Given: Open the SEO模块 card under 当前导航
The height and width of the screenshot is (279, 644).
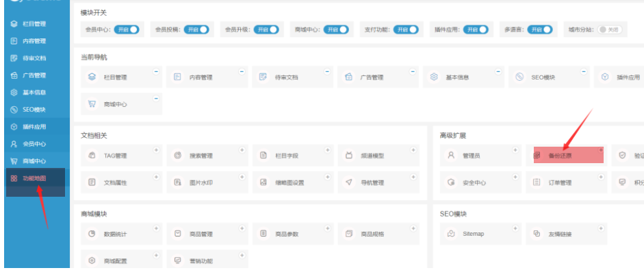Looking at the screenshot, I should coord(549,77).
